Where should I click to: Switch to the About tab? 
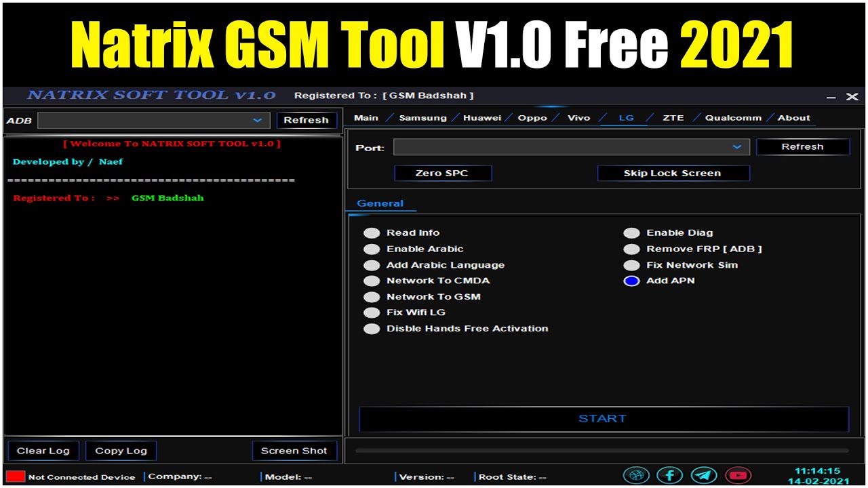(794, 118)
